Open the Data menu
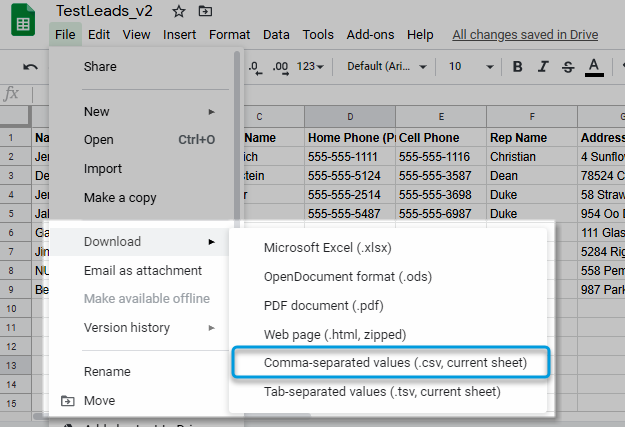Viewport: 625px width, 427px height. point(276,35)
